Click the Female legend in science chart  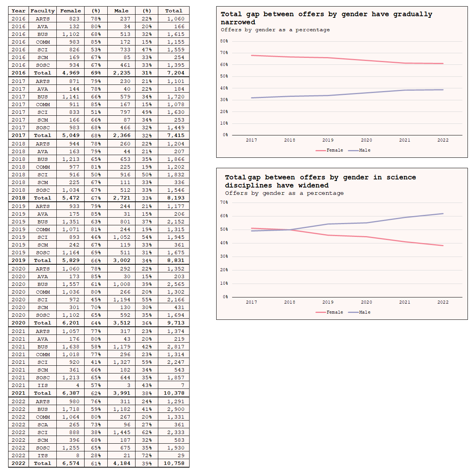pyautogui.click(x=329, y=313)
